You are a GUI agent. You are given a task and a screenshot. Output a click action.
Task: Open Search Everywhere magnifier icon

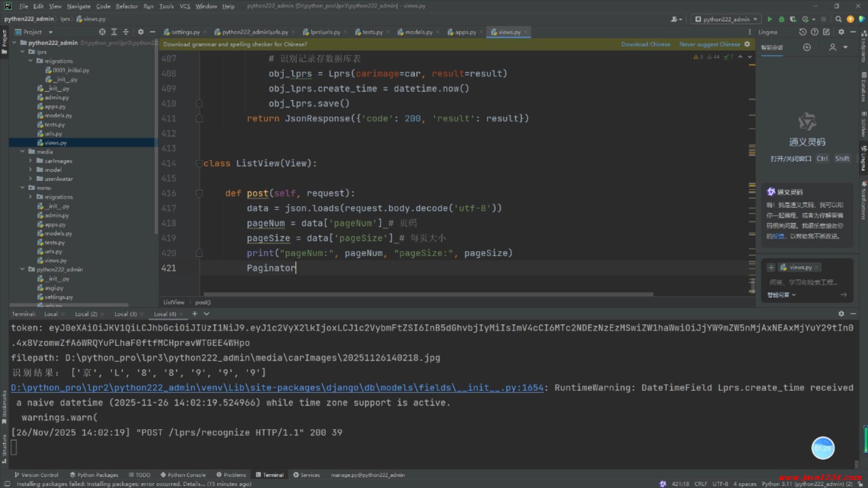[x=838, y=19]
